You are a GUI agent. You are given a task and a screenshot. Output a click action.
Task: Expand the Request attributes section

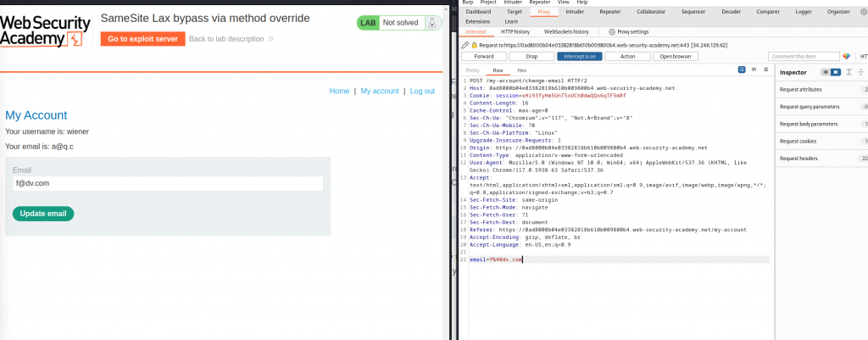pyautogui.click(x=823, y=89)
